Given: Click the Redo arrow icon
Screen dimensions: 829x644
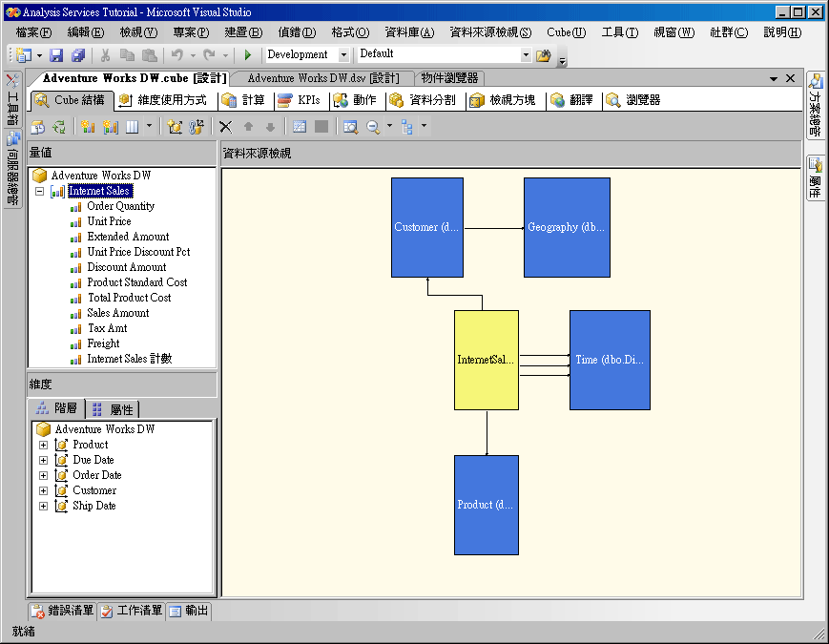Looking at the screenshot, I should click(x=209, y=55).
